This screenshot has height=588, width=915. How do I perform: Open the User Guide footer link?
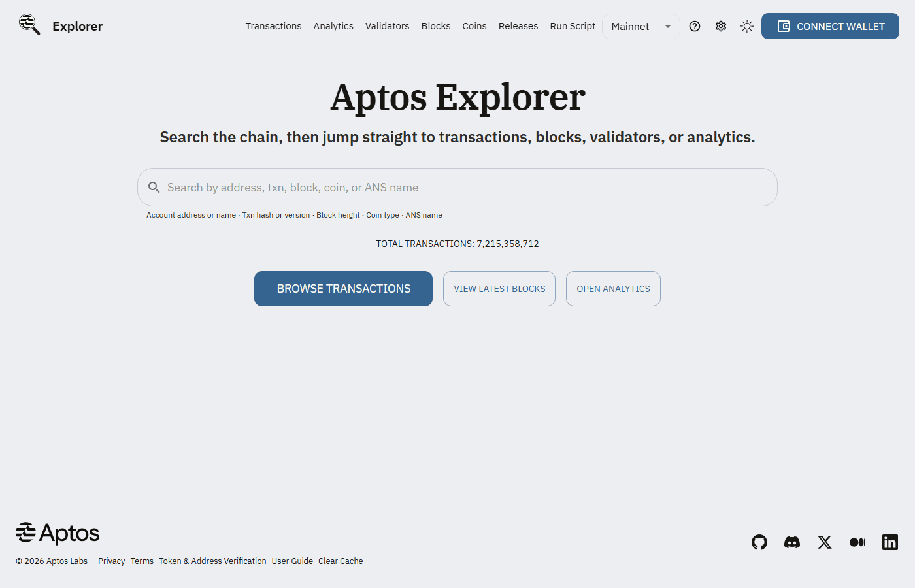pos(292,561)
